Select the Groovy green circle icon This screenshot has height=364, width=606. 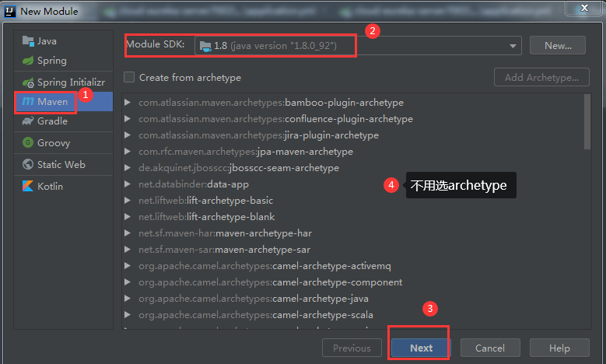tap(28, 142)
